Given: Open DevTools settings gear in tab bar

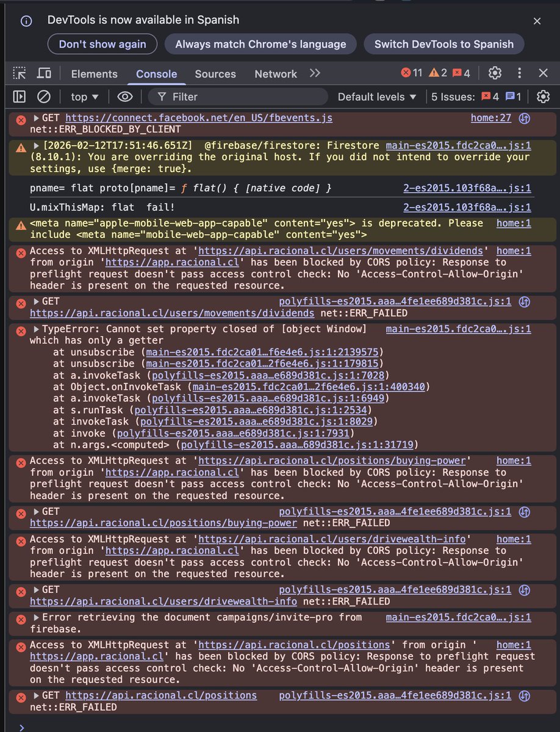Looking at the screenshot, I should [x=495, y=73].
